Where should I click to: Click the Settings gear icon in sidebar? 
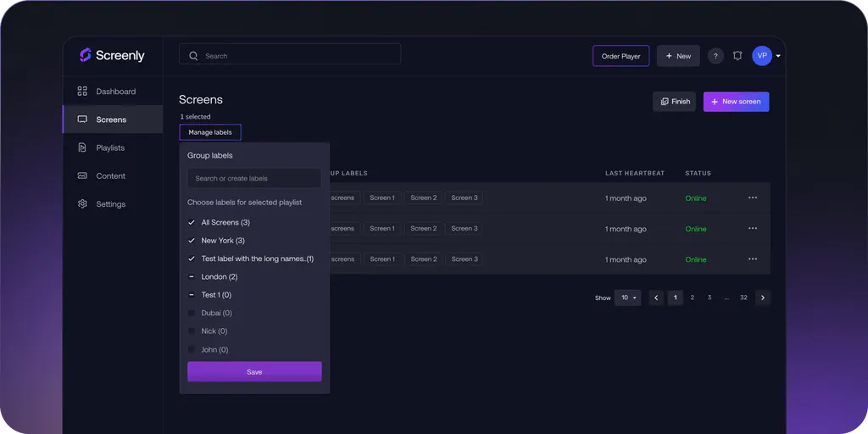82,204
